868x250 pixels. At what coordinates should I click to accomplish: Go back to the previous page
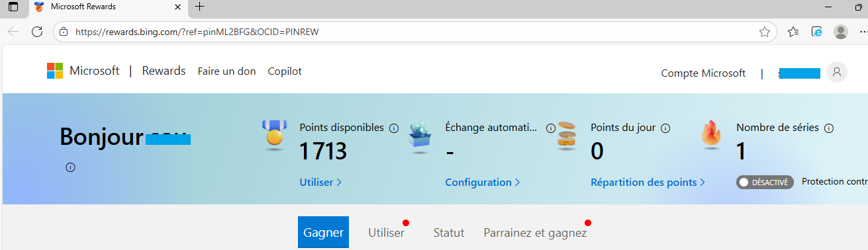[13, 32]
